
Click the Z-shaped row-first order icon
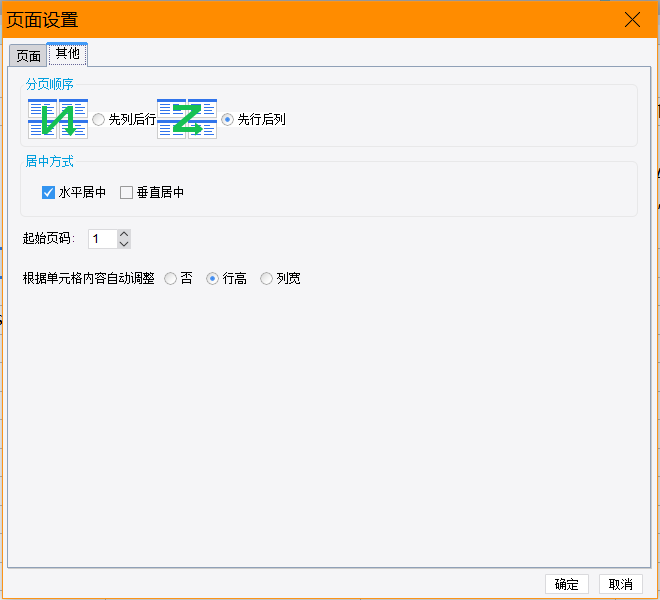(x=187, y=119)
